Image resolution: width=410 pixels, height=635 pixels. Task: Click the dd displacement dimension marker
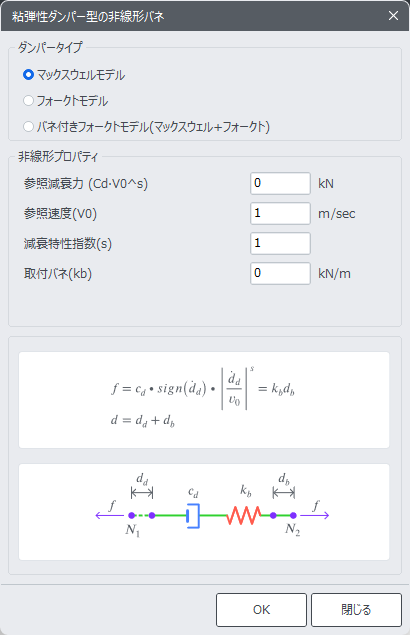tap(142, 493)
